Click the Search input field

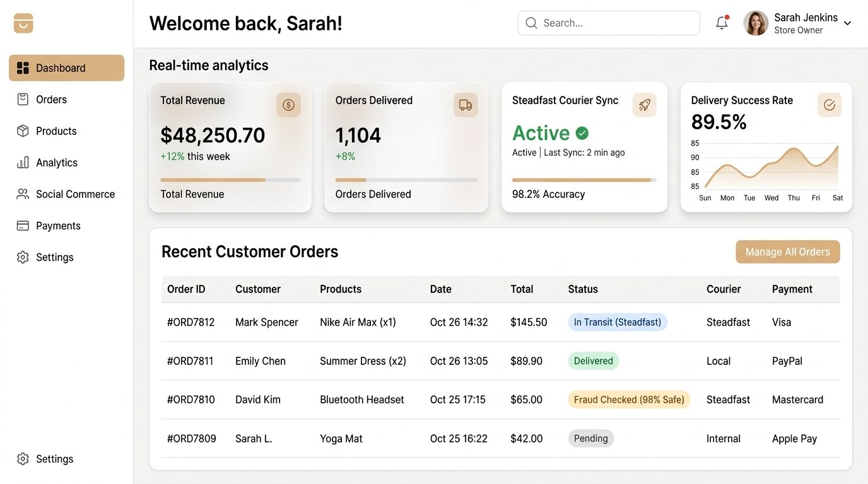609,23
